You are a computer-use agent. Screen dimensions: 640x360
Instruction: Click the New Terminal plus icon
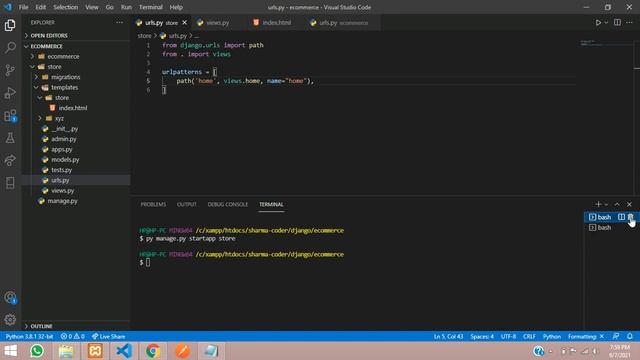(x=598, y=204)
